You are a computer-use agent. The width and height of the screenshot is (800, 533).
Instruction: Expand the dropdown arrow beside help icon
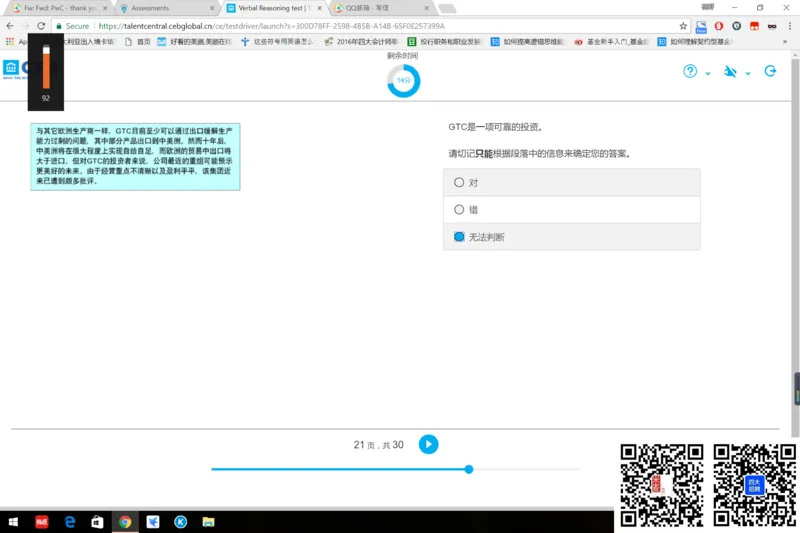708,73
